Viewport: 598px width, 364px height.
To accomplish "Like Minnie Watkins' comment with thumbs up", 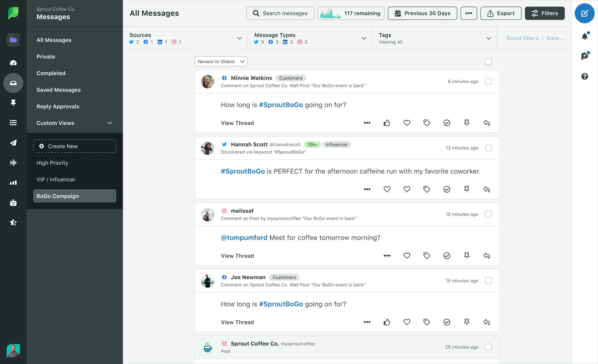I will point(387,123).
